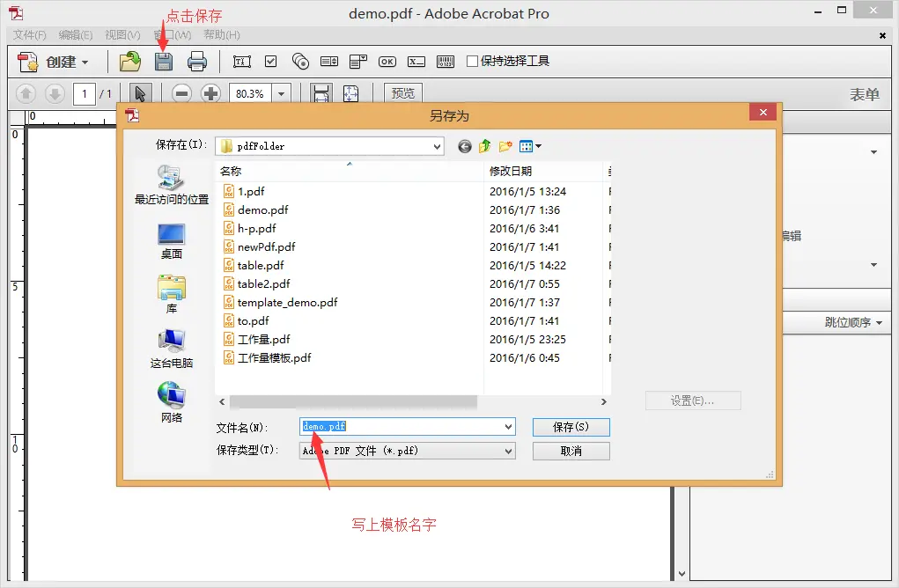Image resolution: width=899 pixels, height=588 pixels.
Task: Click the zoom out minus button
Action: click(x=181, y=93)
